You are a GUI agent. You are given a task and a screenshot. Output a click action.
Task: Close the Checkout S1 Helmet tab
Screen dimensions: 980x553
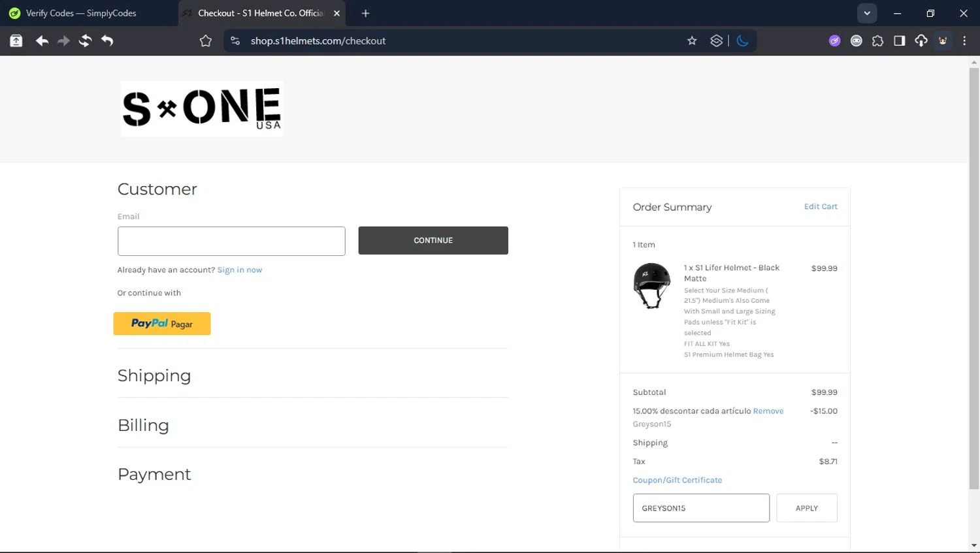coord(337,13)
